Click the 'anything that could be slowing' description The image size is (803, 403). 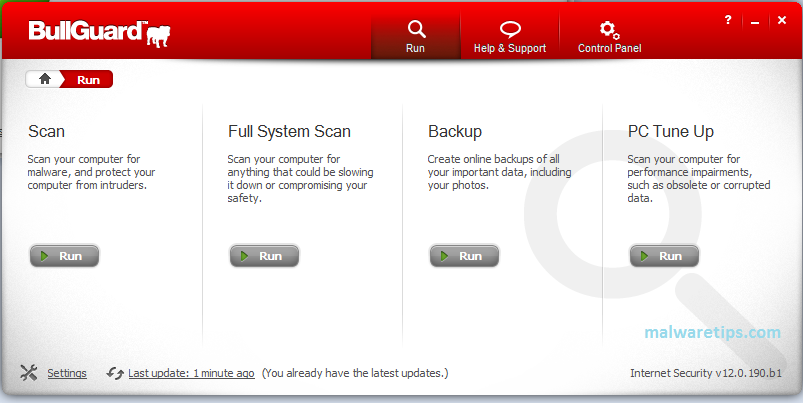pos(300,179)
